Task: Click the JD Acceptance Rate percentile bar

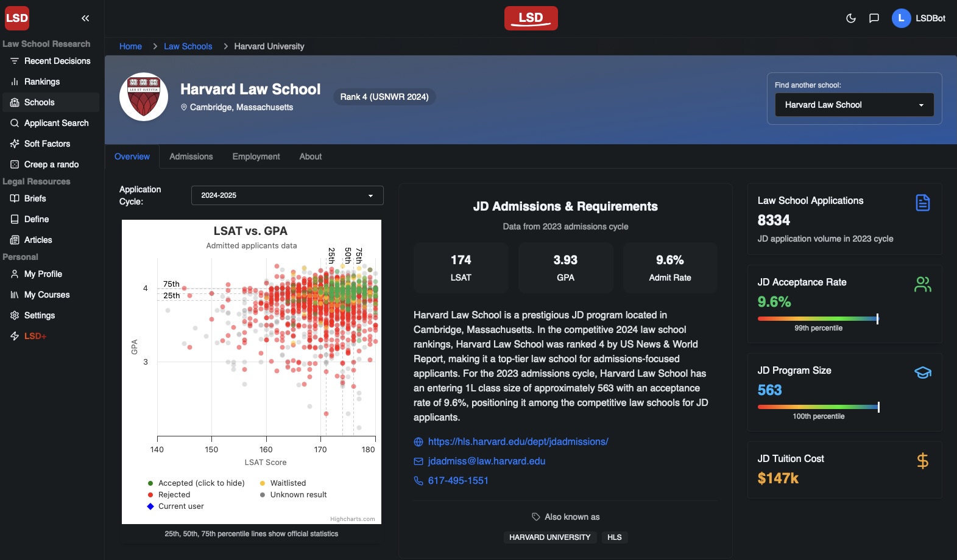Action: [818, 318]
